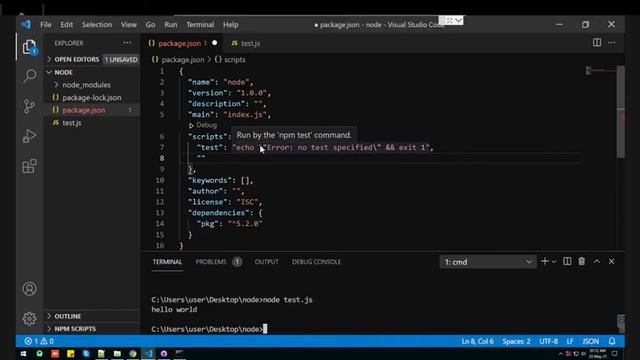This screenshot has height=360, width=640.
Task: Open the Selection menu
Action: pos(97,24)
